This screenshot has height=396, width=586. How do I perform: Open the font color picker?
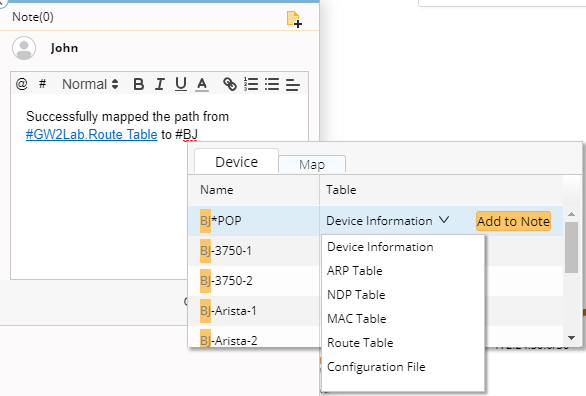tap(202, 84)
